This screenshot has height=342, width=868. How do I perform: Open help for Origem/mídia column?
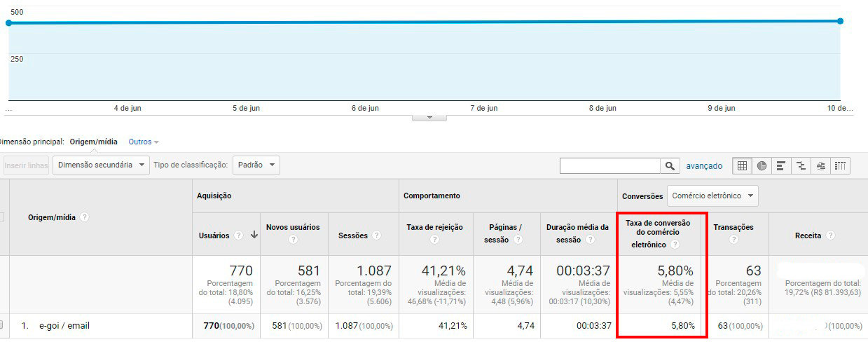(85, 217)
